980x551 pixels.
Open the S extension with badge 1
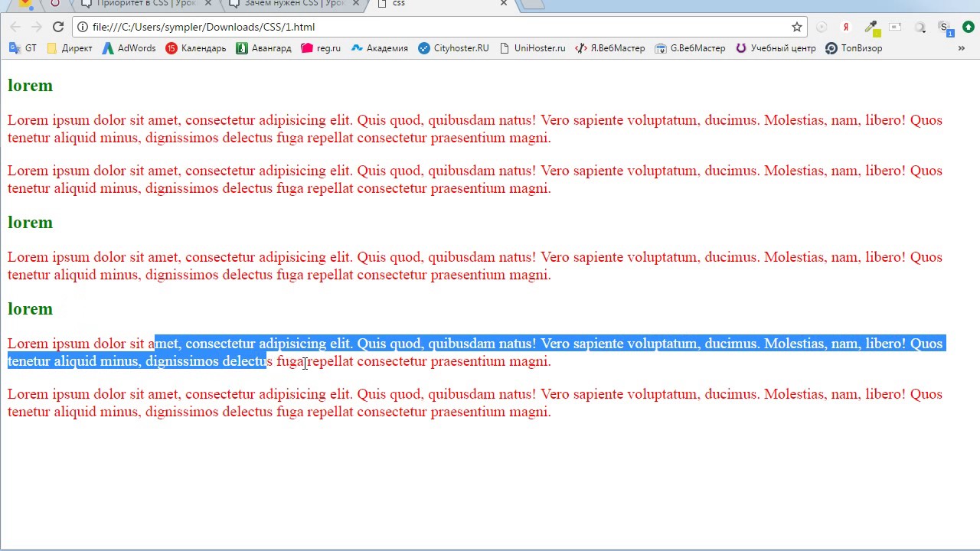tap(945, 28)
